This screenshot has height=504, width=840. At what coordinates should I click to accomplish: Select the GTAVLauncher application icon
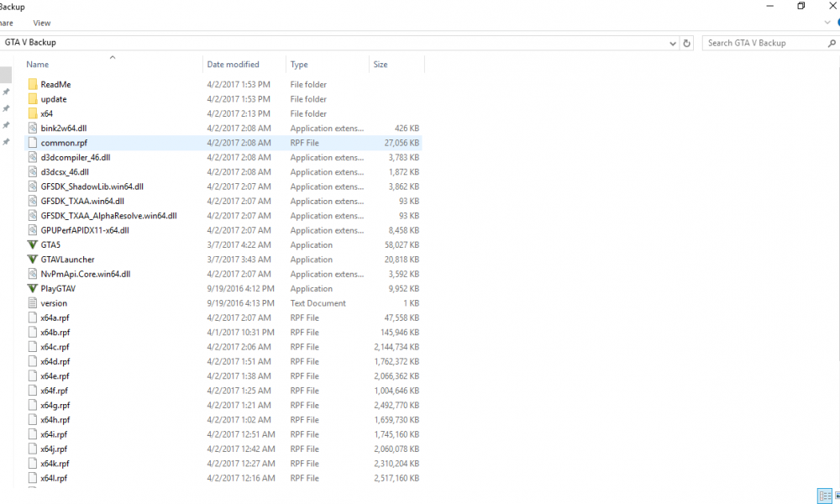33,259
